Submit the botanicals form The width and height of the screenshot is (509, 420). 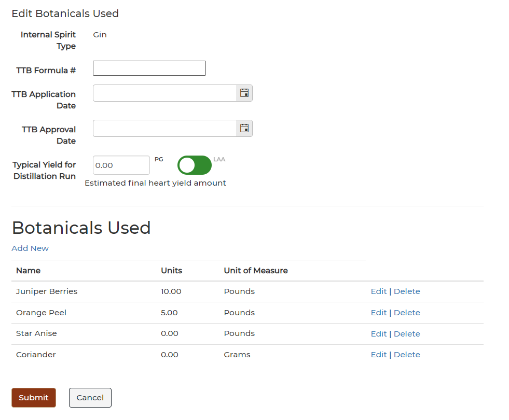point(34,398)
